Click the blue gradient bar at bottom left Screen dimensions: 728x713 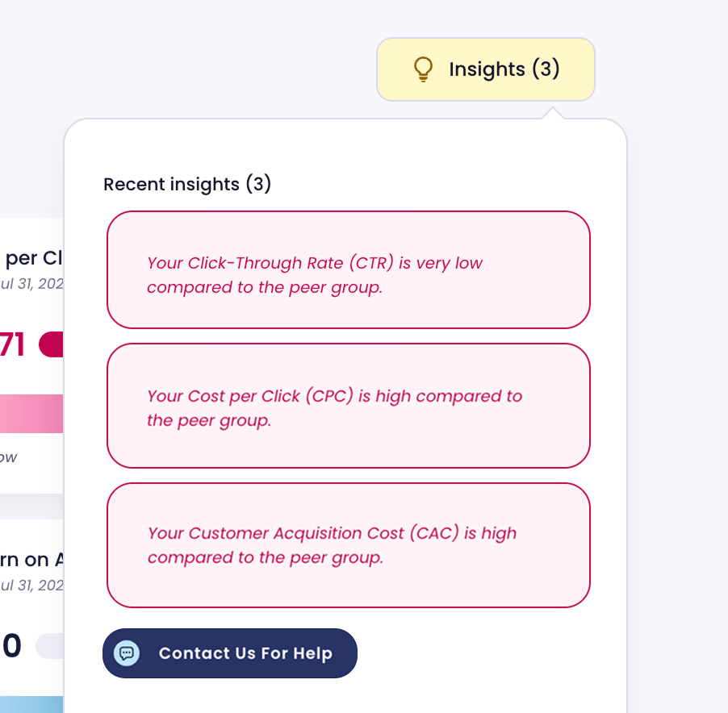pyautogui.click(x=31, y=705)
